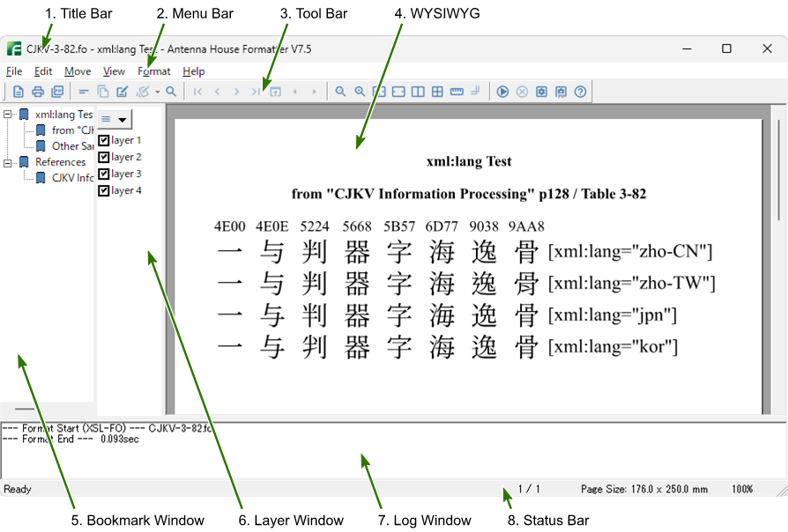Collapse the xml:lang Test bookmark node

(x=8, y=114)
